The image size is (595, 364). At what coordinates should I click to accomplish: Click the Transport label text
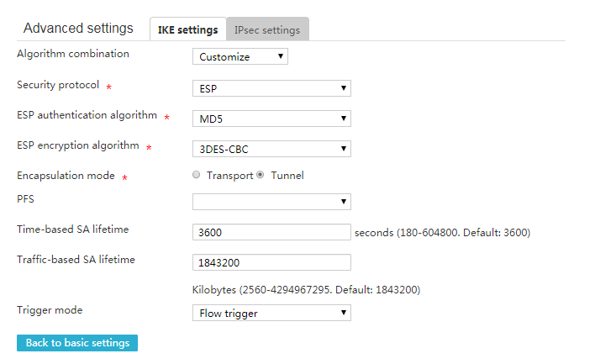tap(230, 176)
